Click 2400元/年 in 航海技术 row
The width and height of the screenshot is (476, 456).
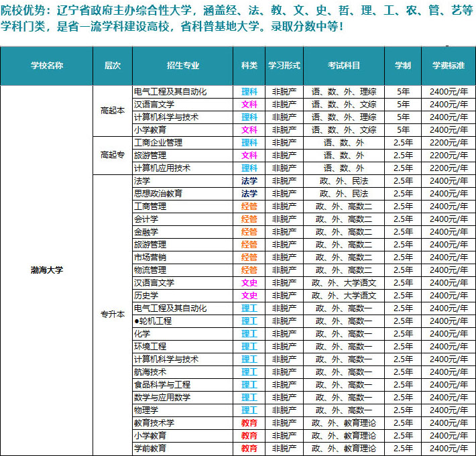tap(449, 372)
